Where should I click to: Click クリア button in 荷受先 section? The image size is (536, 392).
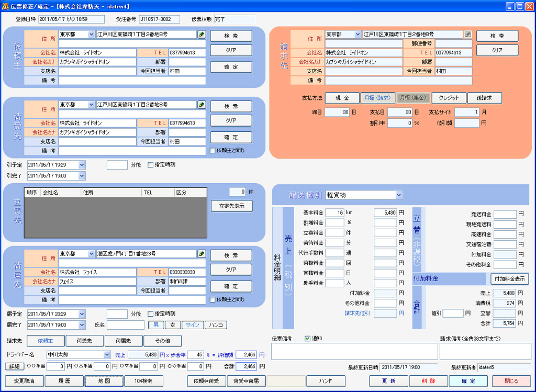click(231, 121)
